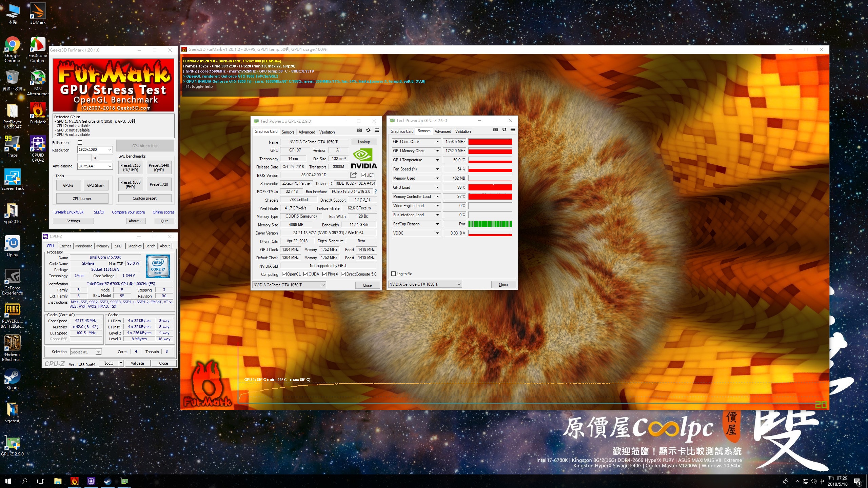The image size is (868, 488).
Task: Toggle CUDA checkbox in GPU-Z
Action: coord(305,274)
